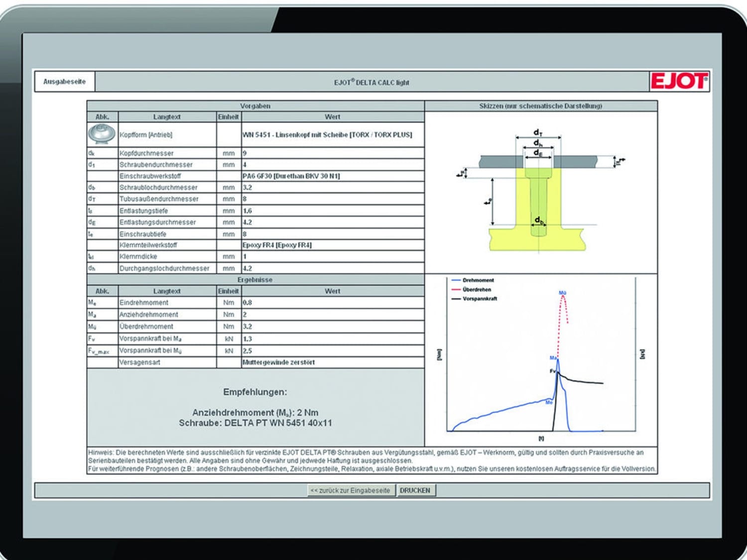This screenshot has width=747, height=560.
Task: Go back via 'zurück zur Eingabeseite' button
Action: 351,490
